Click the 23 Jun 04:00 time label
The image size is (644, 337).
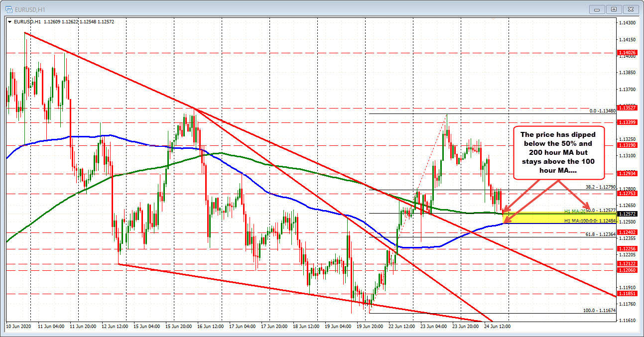433,327
